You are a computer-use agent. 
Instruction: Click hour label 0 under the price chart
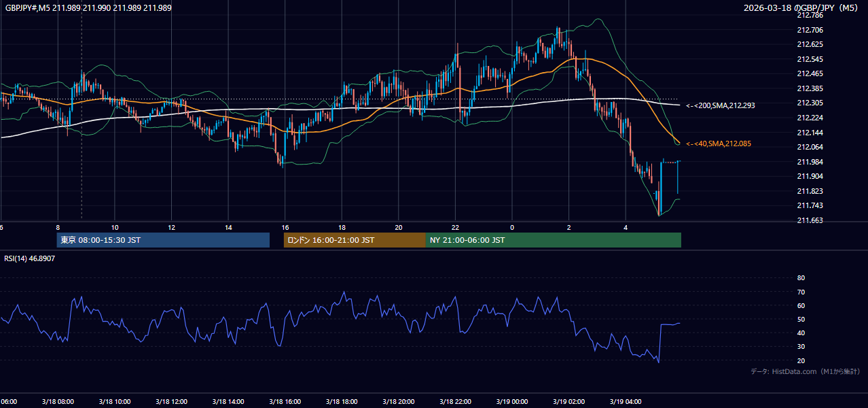[x=512, y=227]
